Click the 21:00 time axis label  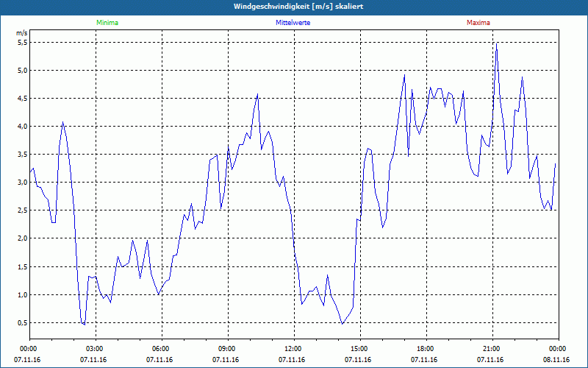click(492, 349)
